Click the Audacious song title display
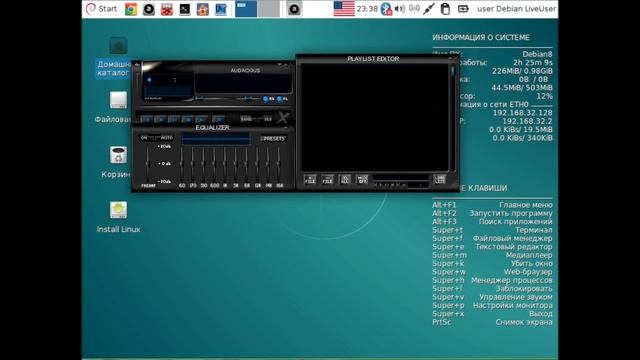640x360 pixels. point(243,84)
